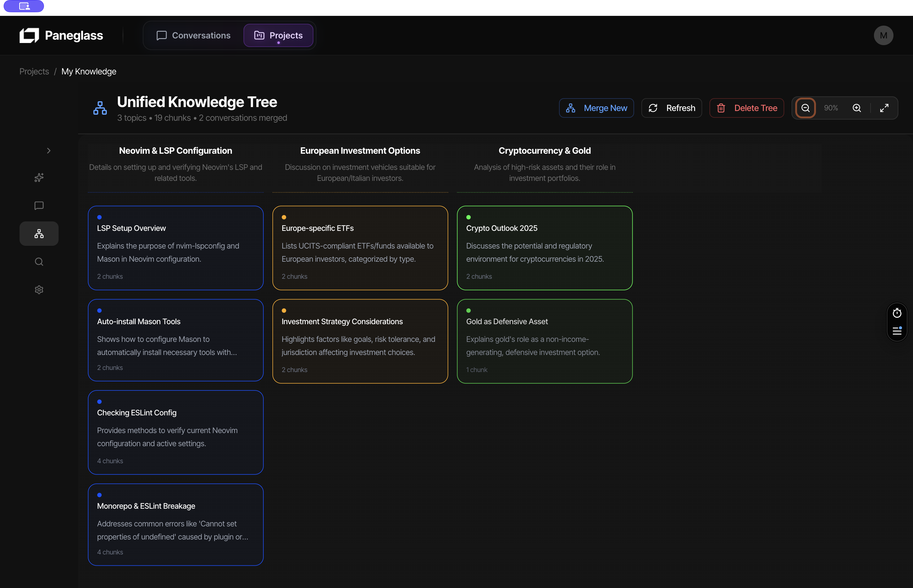Open settings with the gear icon
Image resolution: width=913 pixels, height=588 pixels.
(x=38, y=289)
